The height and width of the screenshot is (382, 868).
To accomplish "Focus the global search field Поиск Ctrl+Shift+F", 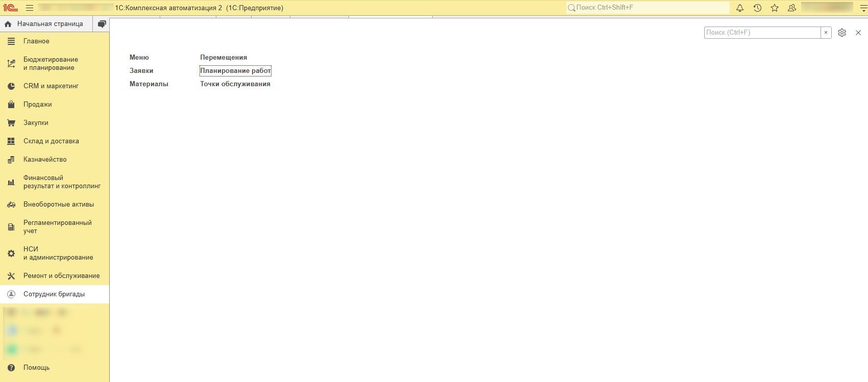I will pos(648,8).
